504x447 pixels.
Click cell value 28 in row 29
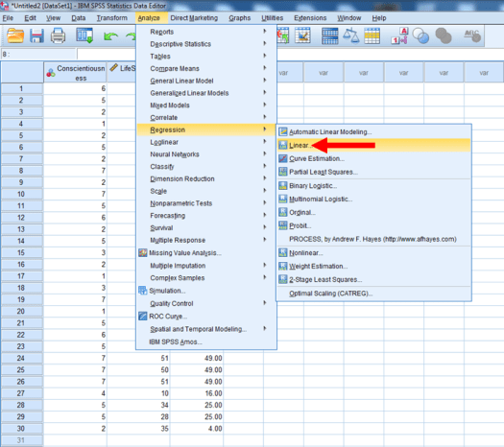[x=138, y=417]
